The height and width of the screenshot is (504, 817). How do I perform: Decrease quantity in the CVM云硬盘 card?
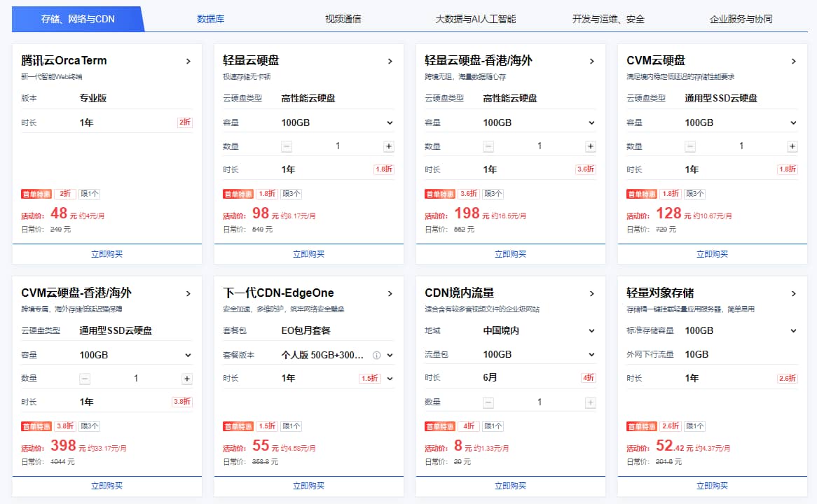pos(690,146)
